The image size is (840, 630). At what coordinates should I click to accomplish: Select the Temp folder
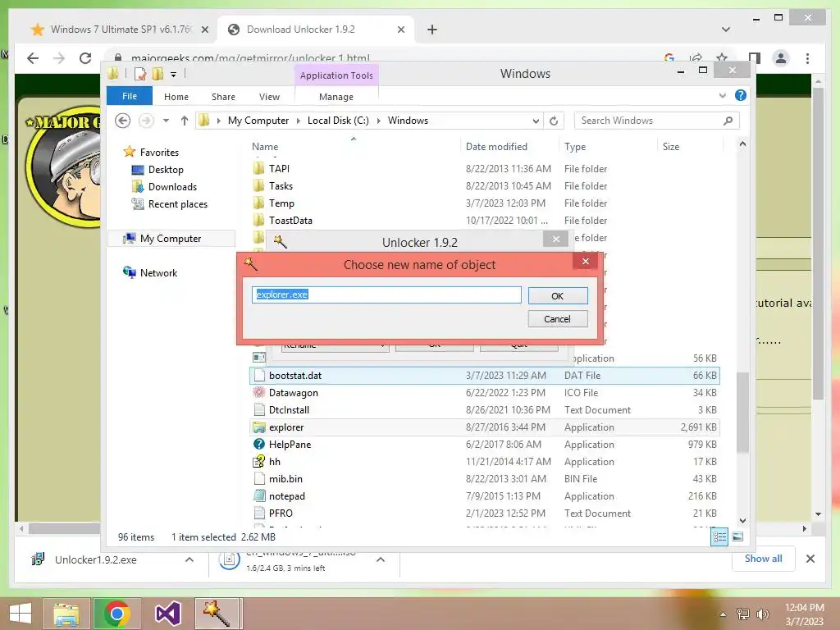[x=281, y=203]
